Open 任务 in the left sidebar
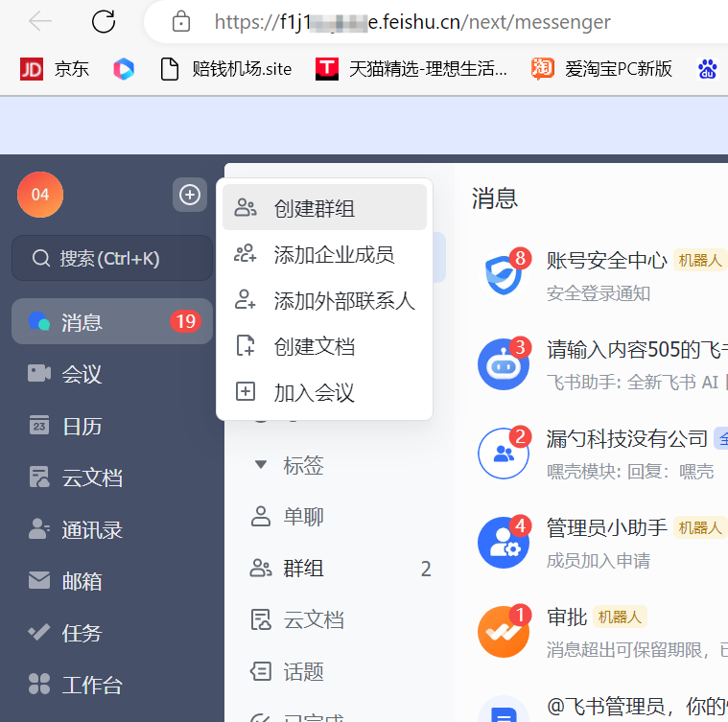The height and width of the screenshot is (722, 728). (x=112, y=633)
